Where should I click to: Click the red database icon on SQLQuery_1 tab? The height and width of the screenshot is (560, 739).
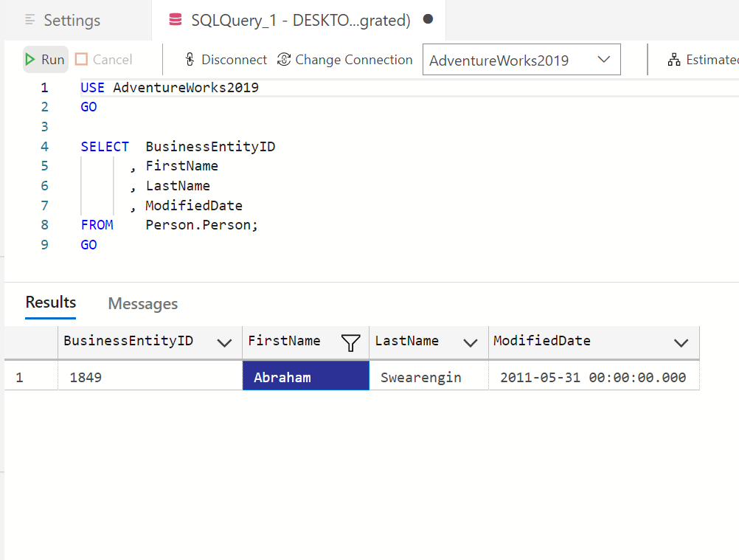175,20
